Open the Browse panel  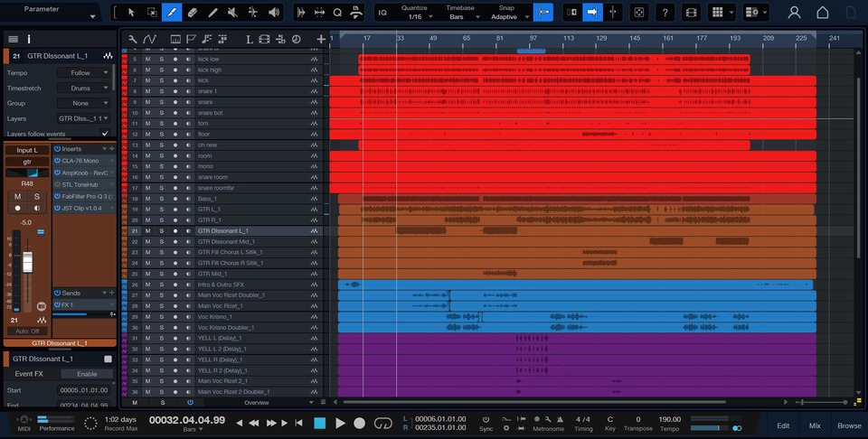click(x=849, y=425)
